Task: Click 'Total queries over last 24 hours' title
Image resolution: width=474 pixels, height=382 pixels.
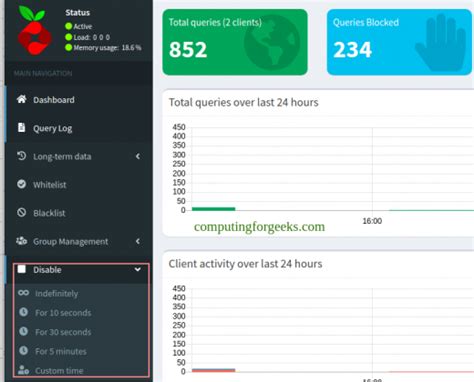Action: [243, 102]
